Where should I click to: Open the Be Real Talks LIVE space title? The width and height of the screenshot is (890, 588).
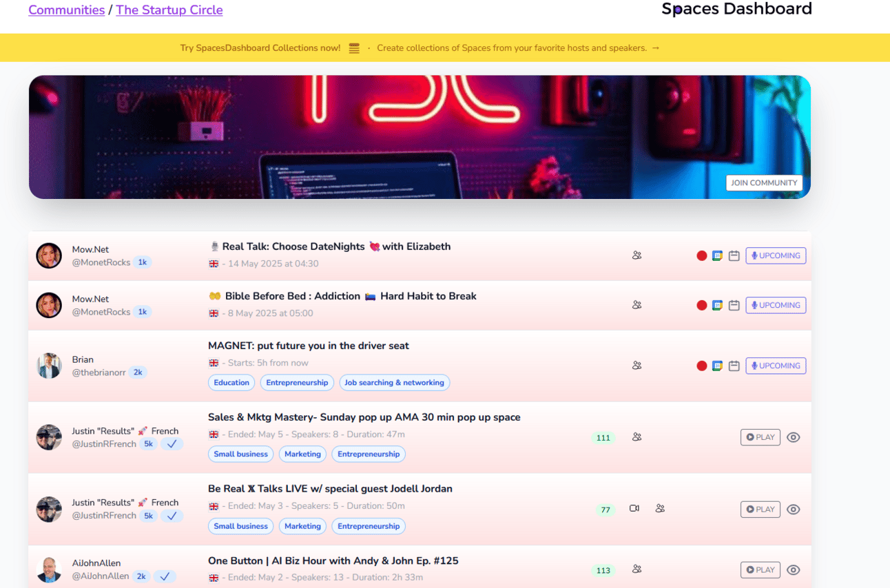point(330,489)
